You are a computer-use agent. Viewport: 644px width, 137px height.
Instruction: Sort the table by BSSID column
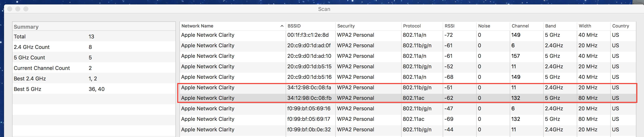pyautogui.click(x=294, y=26)
